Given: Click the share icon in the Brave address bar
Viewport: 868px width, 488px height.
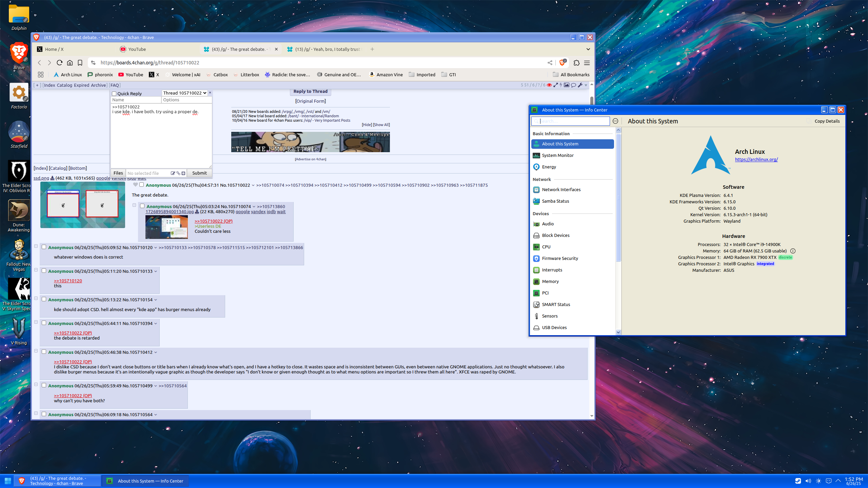Looking at the screenshot, I should 550,63.
